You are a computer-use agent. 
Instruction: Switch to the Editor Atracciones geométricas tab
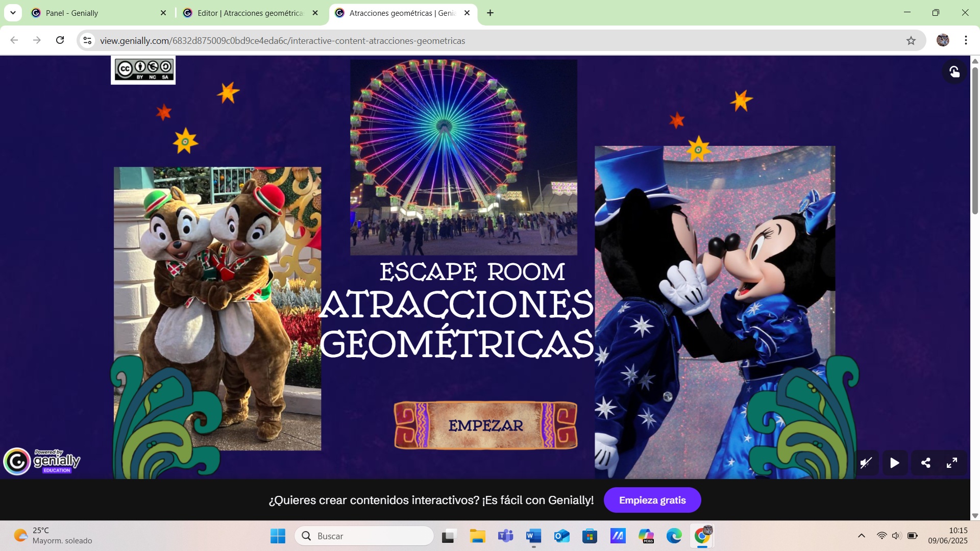coord(250,13)
